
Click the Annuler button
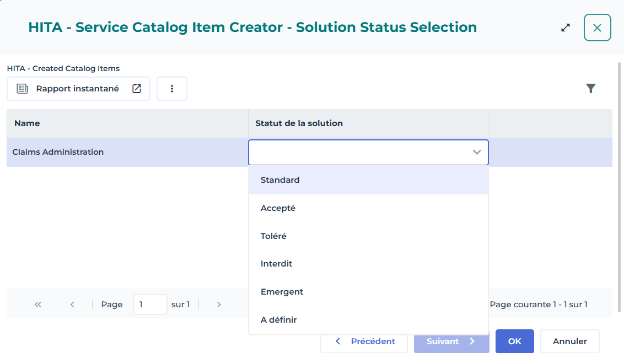point(569,341)
